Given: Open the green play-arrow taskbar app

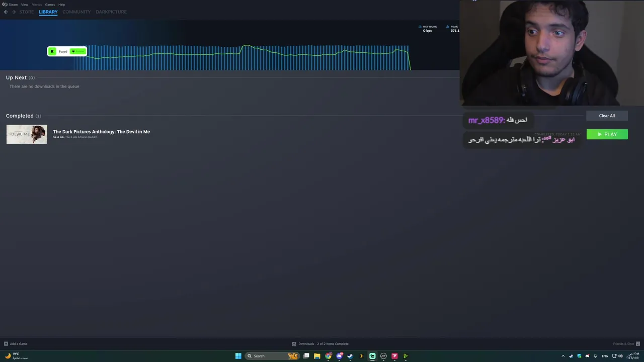Looking at the screenshot, I should [x=406, y=356].
